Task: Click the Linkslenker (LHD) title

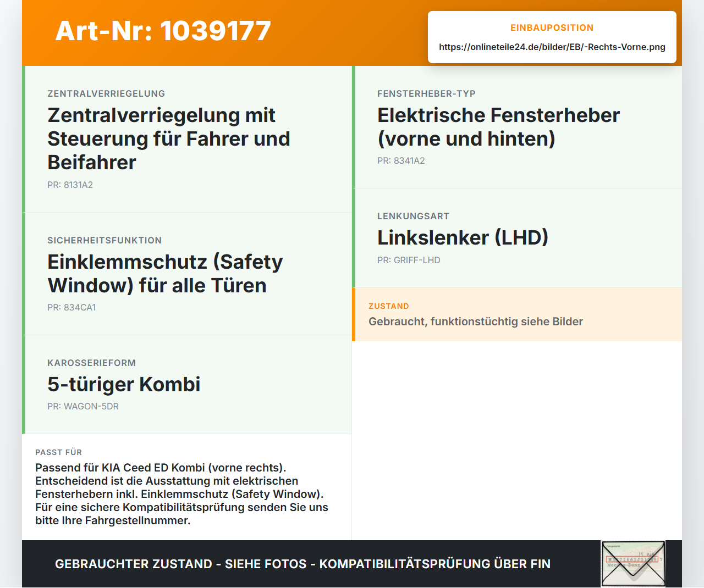Action: coord(463,237)
